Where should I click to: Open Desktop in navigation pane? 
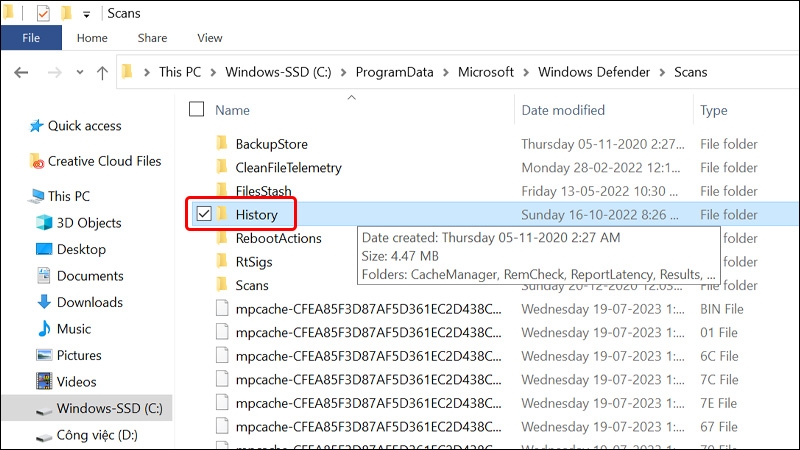[81, 249]
